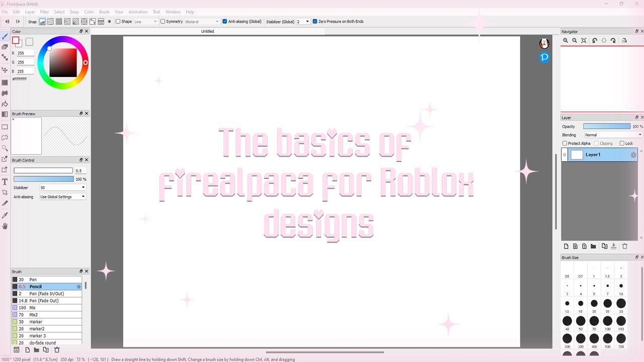Click the grid snap icon
The height and width of the screenshot is (362, 644).
pos(59,22)
